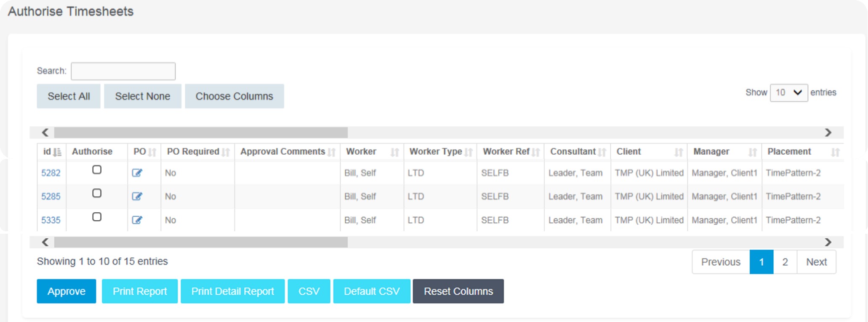Click bottom scrollbar left arrow
This screenshot has width=868, height=322.
(45, 242)
